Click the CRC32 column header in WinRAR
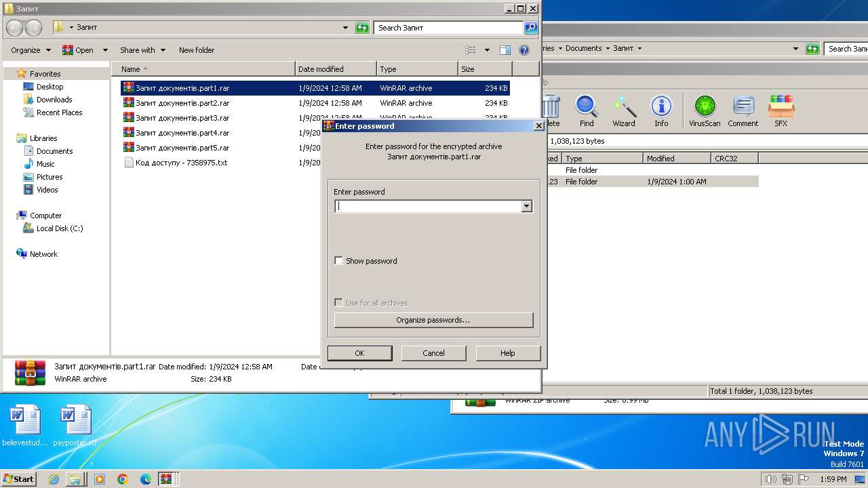 pyautogui.click(x=734, y=159)
